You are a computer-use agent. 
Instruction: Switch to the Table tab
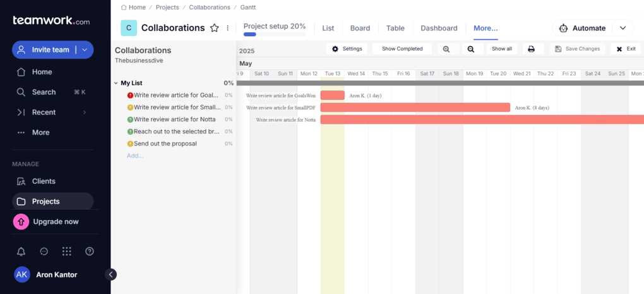click(395, 28)
